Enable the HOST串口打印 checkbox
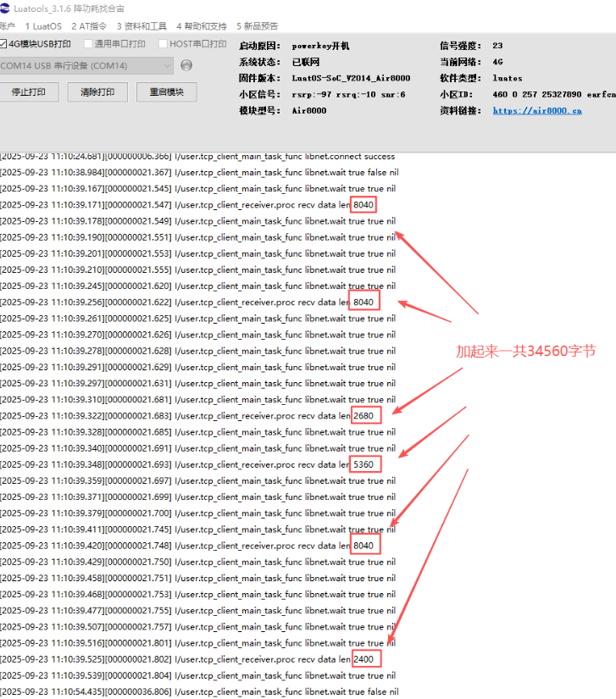Screen dimensions: 616x699 coord(163,44)
